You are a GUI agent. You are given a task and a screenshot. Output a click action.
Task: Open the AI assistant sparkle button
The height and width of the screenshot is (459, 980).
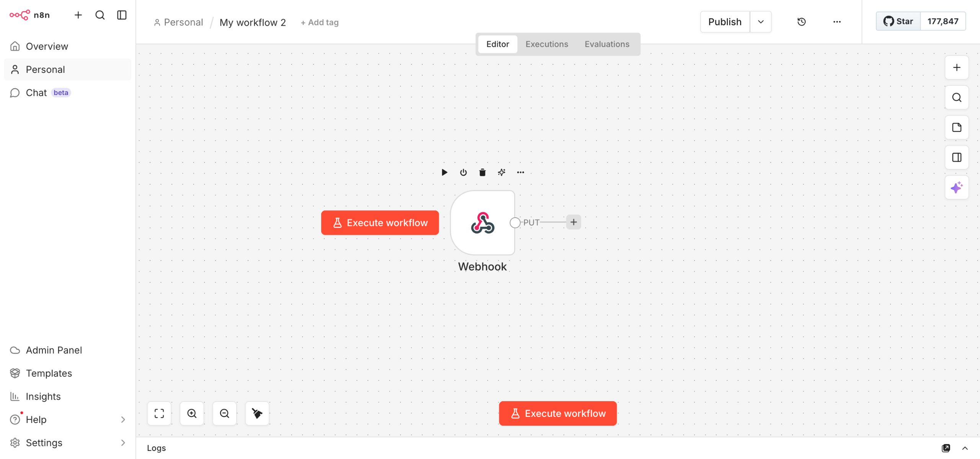[x=956, y=188]
